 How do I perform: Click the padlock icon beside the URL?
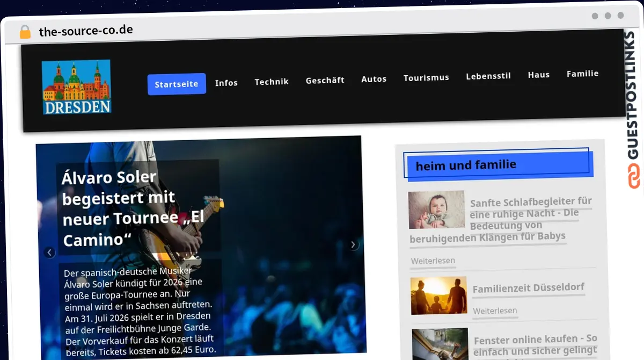[25, 32]
